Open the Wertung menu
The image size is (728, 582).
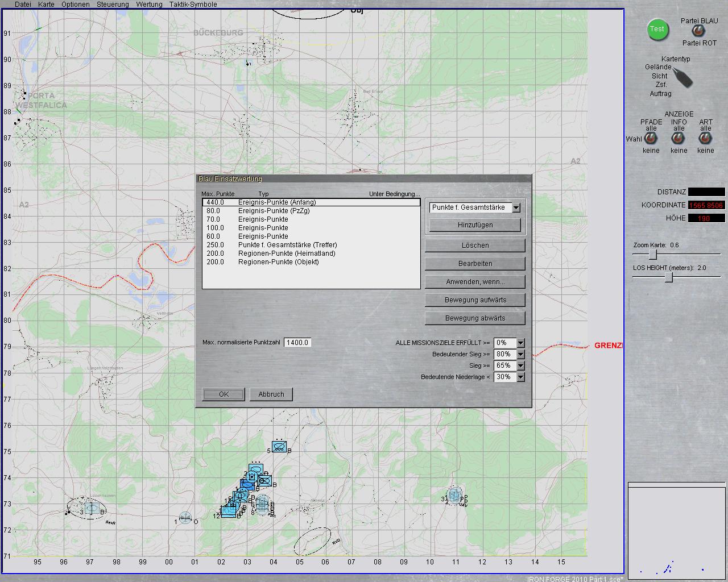click(149, 5)
